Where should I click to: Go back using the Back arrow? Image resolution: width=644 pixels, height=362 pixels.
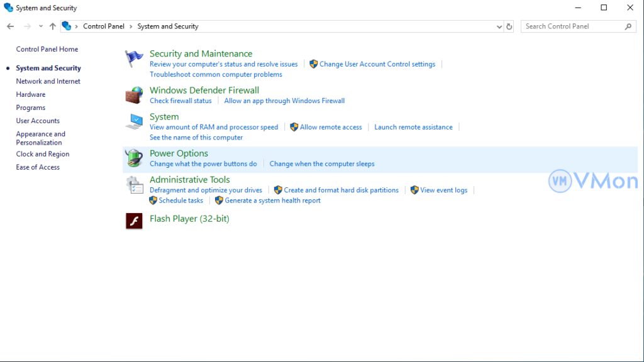pyautogui.click(x=10, y=26)
